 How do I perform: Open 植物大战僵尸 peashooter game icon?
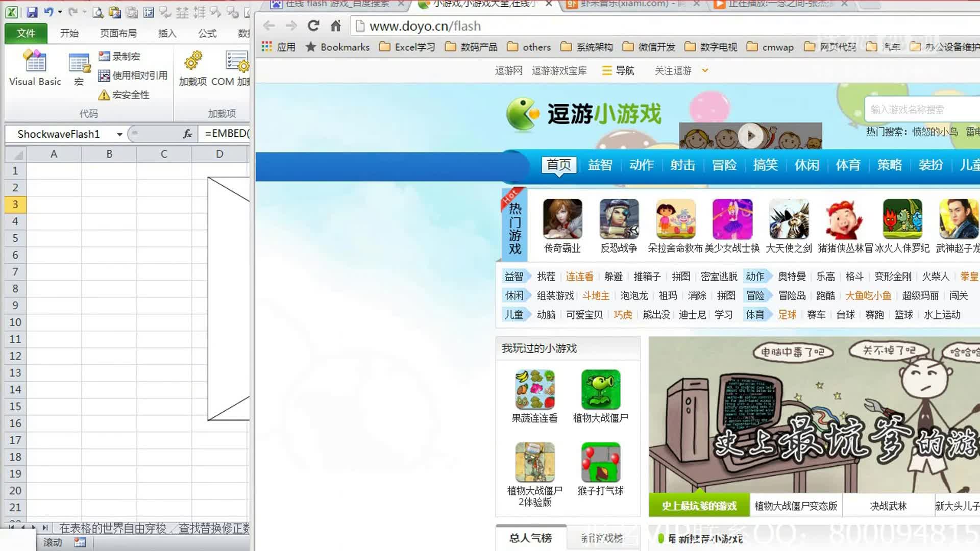(601, 389)
